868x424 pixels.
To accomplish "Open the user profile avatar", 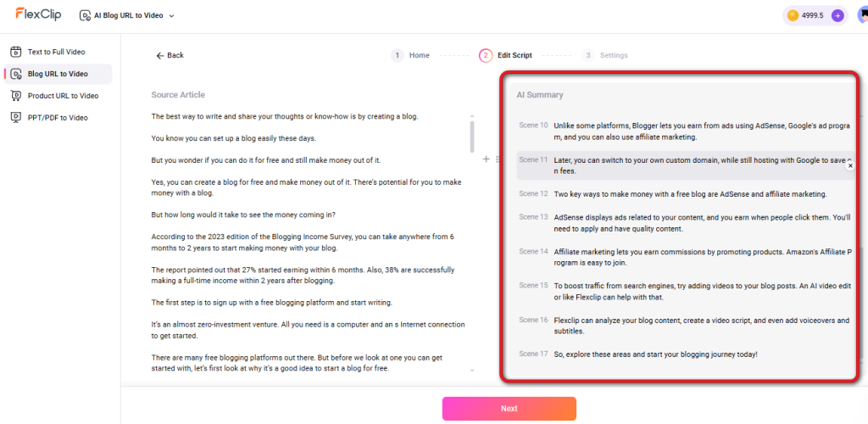I will click(862, 15).
